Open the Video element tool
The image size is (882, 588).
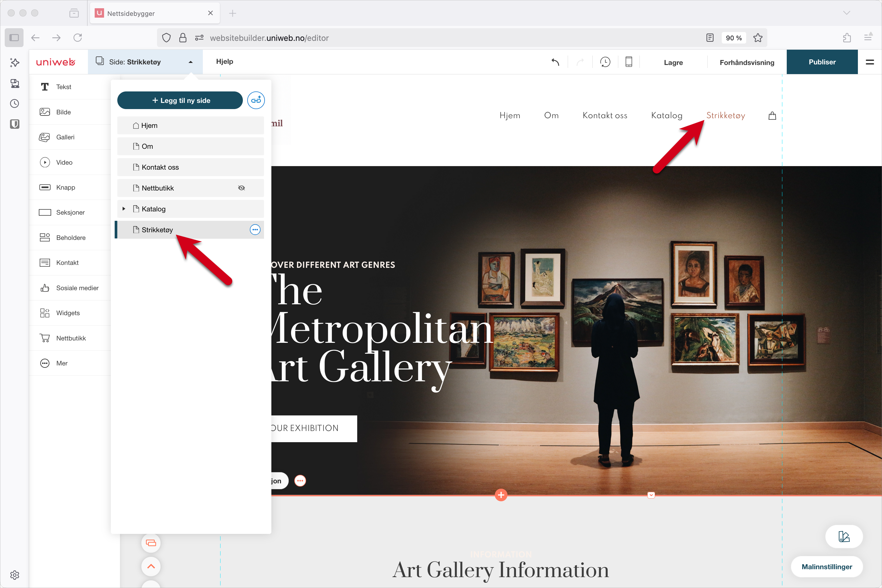click(x=70, y=162)
